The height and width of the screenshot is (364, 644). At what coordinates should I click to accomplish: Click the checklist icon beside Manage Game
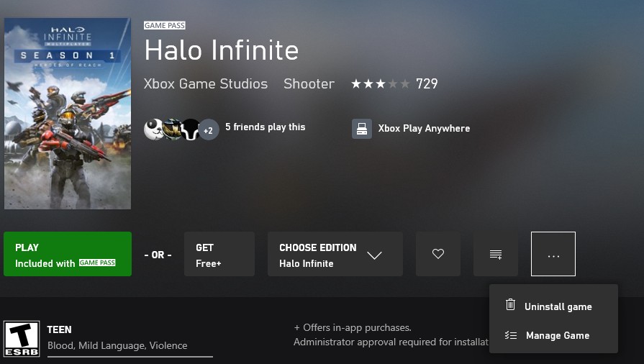pyautogui.click(x=510, y=335)
